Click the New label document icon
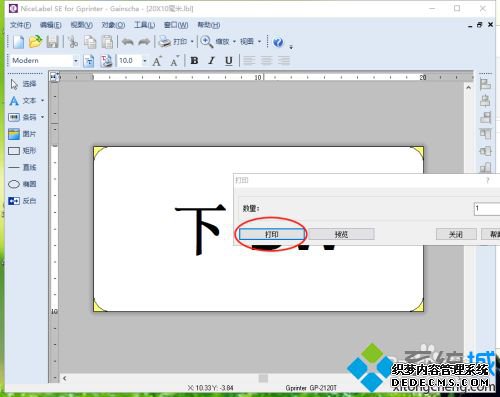Screen dimensions: 500x397 coord(19,42)
